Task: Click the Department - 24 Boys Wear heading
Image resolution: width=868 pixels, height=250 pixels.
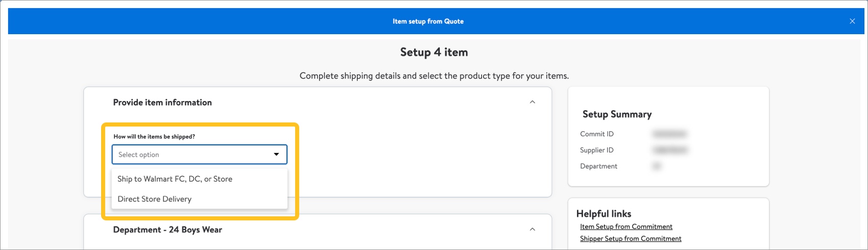Action: click(167, 230)
